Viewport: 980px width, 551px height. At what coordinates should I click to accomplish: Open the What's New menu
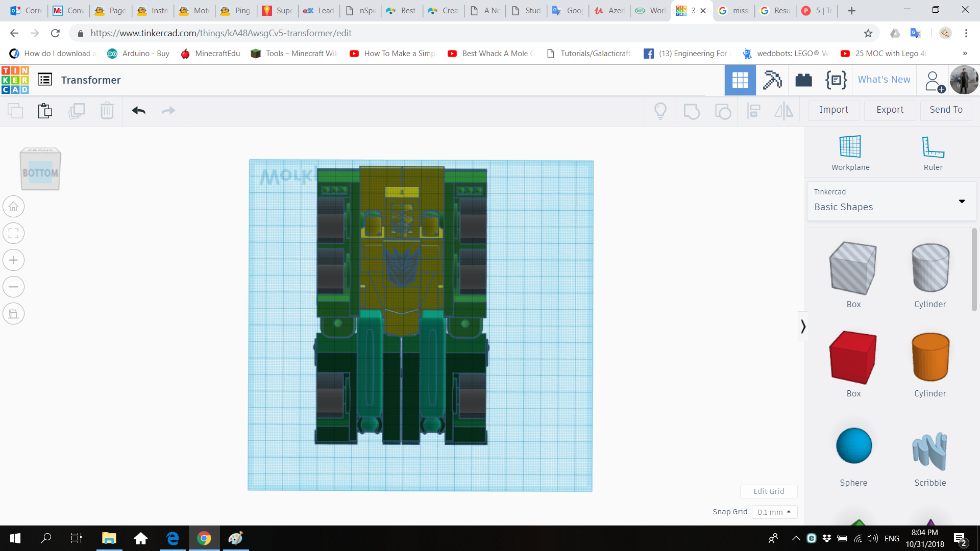(x=884, y=80)
